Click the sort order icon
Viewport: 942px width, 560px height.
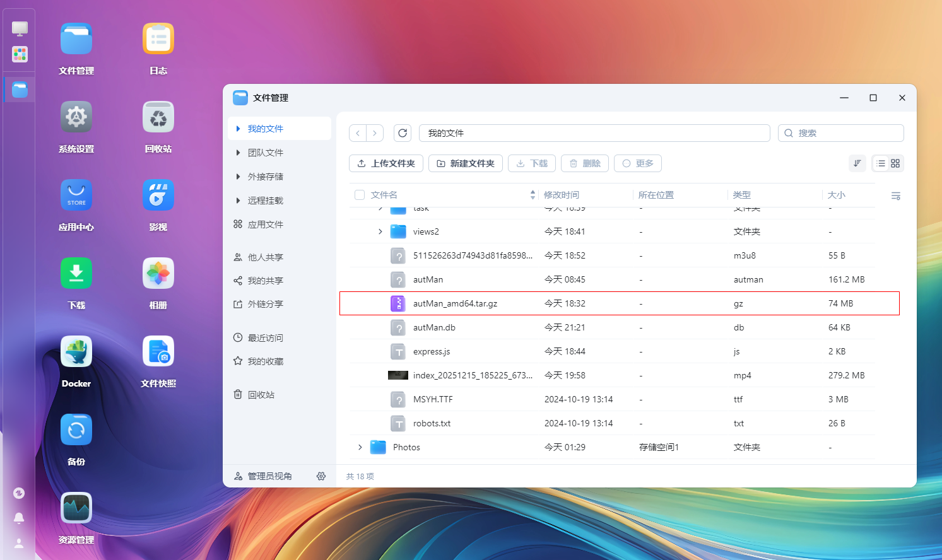pos(857,163)
